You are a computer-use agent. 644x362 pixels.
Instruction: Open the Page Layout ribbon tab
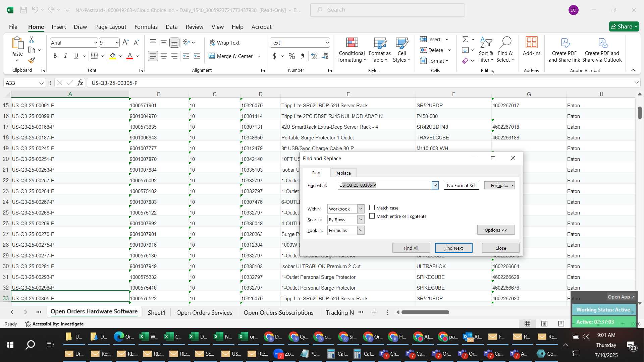coord(111,27)
